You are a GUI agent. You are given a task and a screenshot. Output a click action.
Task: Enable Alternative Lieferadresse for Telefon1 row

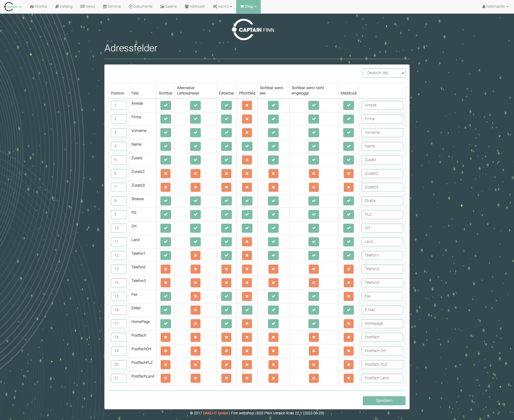coord(195,255)
